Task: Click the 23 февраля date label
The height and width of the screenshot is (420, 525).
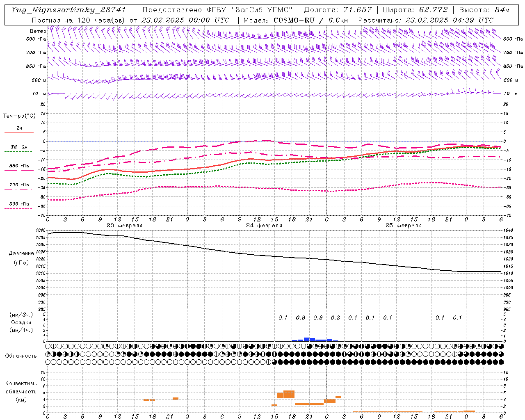Action: click(x=125, y=226)
